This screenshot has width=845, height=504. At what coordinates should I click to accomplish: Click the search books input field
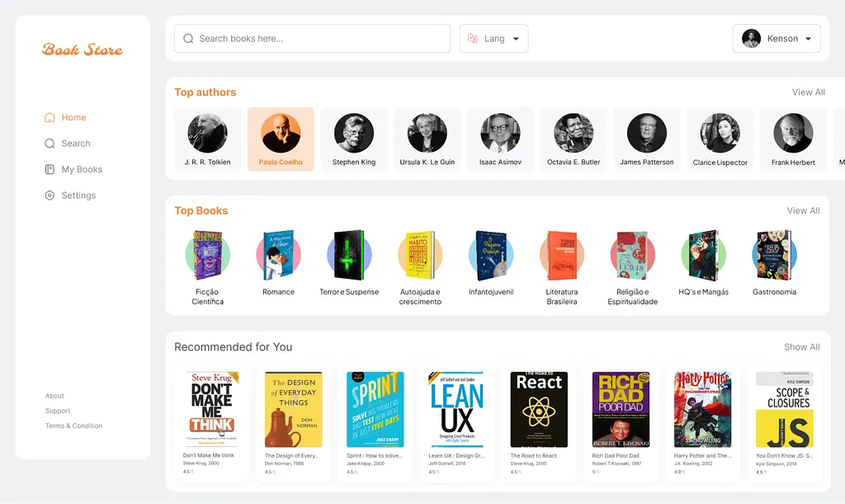coord(318,39)
